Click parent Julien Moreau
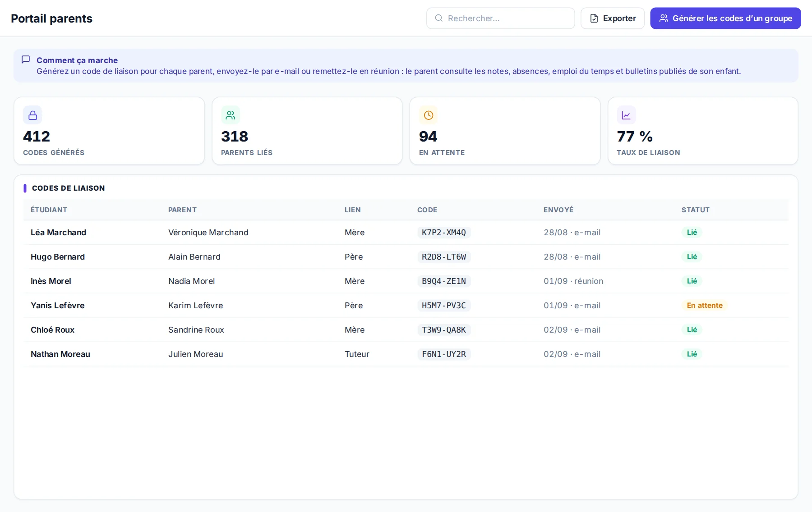812x512 pixels. click(x=196, y=354)
